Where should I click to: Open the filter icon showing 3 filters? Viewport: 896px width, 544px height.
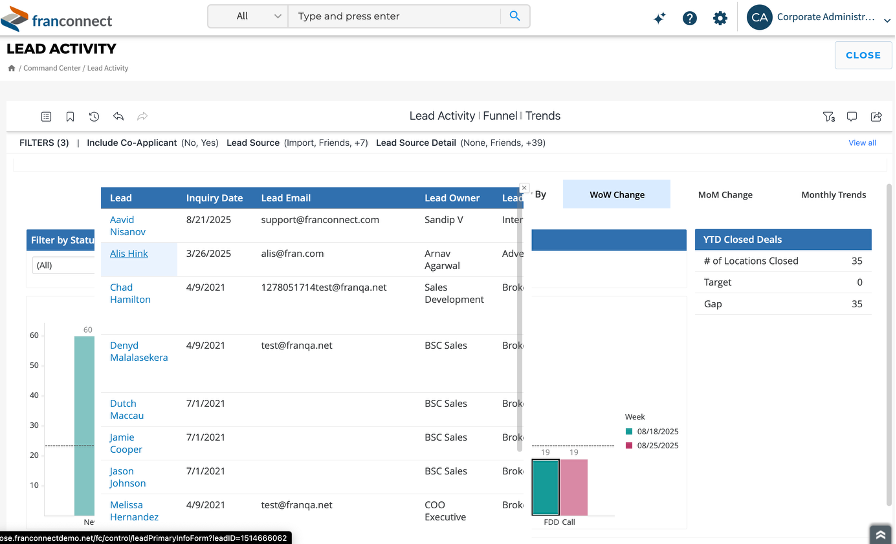coord(828,117)
